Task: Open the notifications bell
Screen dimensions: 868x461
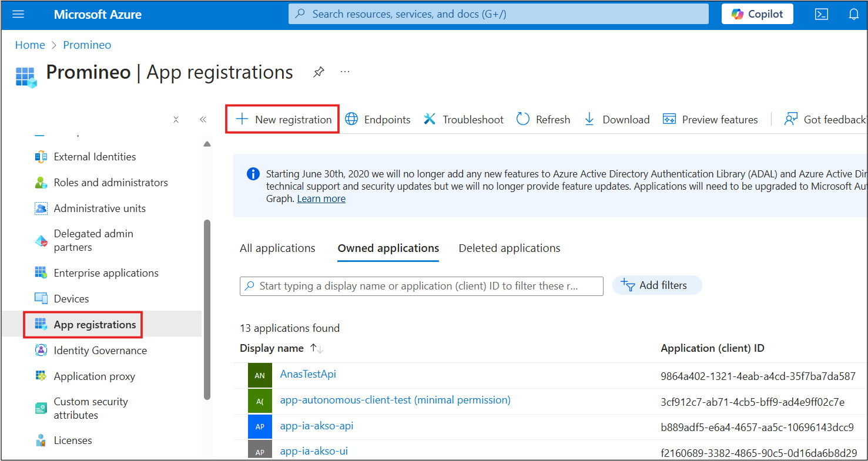Action: click(854, 14)
